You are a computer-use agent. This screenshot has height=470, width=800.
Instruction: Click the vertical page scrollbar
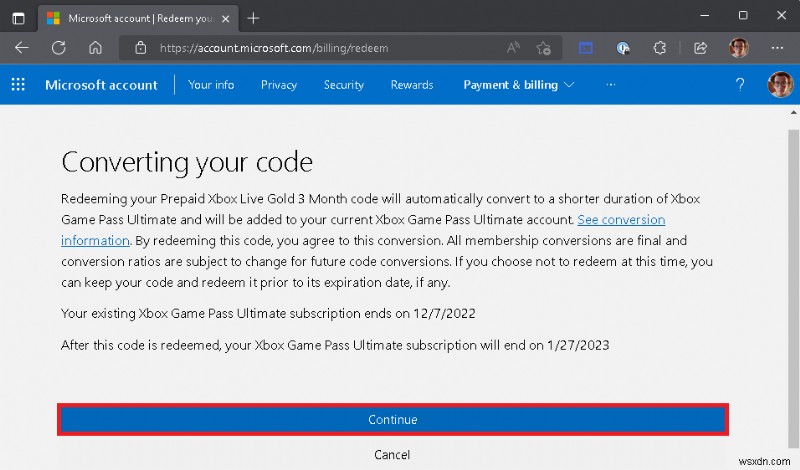[793, 288]
